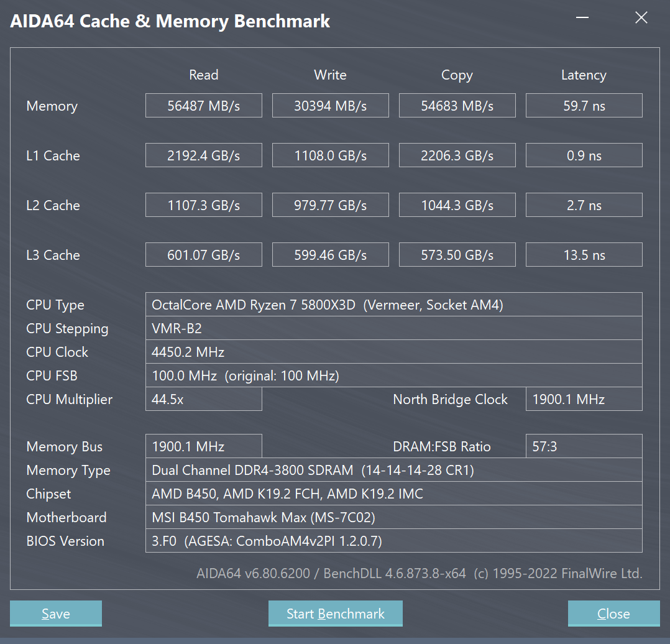Click the Motherboard label
The width and height of the screenshot is (670, 644).
[67, 517]
